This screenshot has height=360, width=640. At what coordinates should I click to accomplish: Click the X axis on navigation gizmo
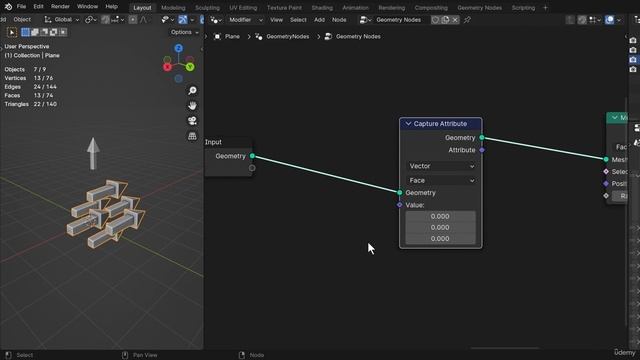tap(167, 67)
